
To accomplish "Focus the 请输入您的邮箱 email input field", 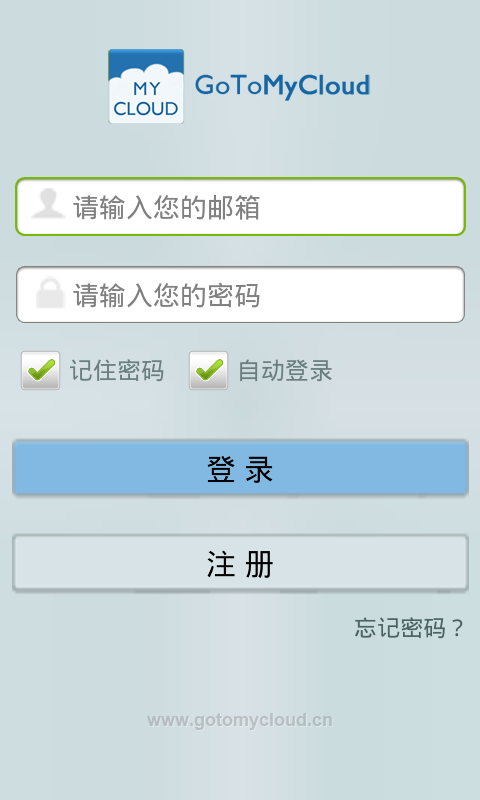I will [x=240, y=207].
